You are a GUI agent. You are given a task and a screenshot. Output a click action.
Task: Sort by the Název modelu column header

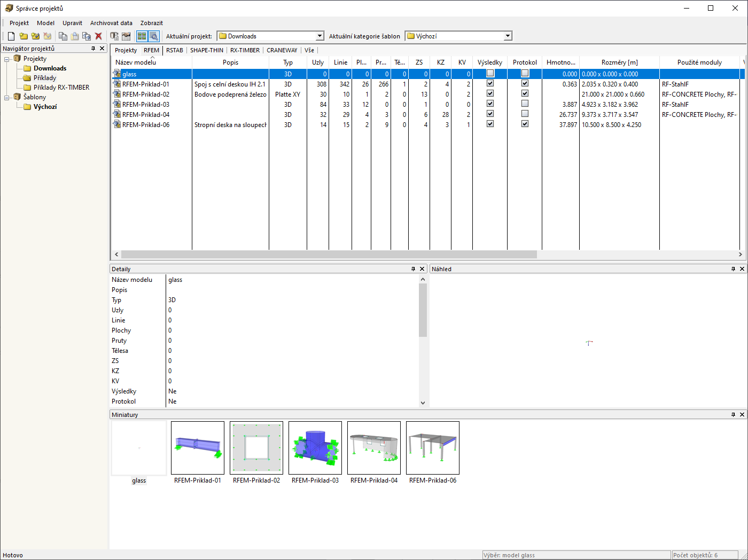pyautogui.click(x=152, y=62)
